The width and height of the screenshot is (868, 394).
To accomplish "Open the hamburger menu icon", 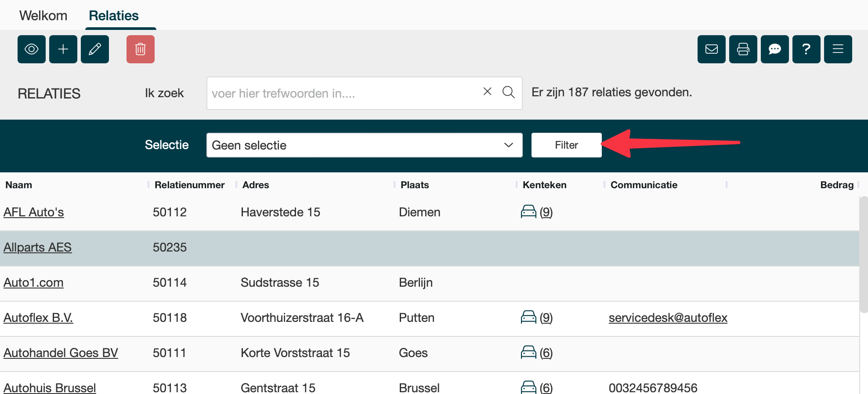I will [838, 49].
